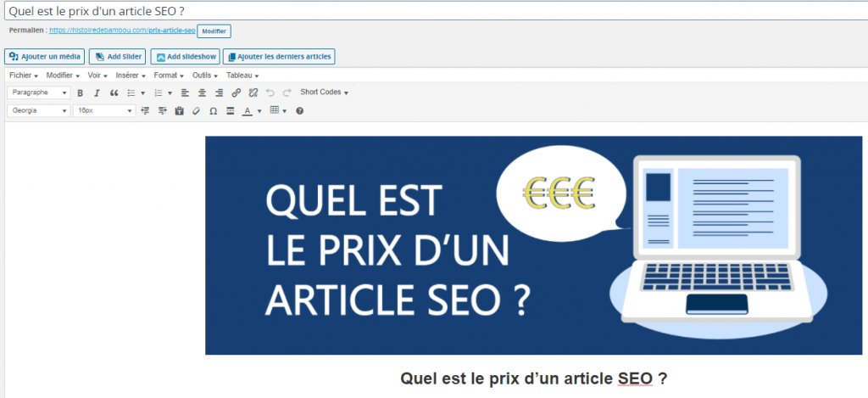Paste as text clipboard icon

pos(179,111)
